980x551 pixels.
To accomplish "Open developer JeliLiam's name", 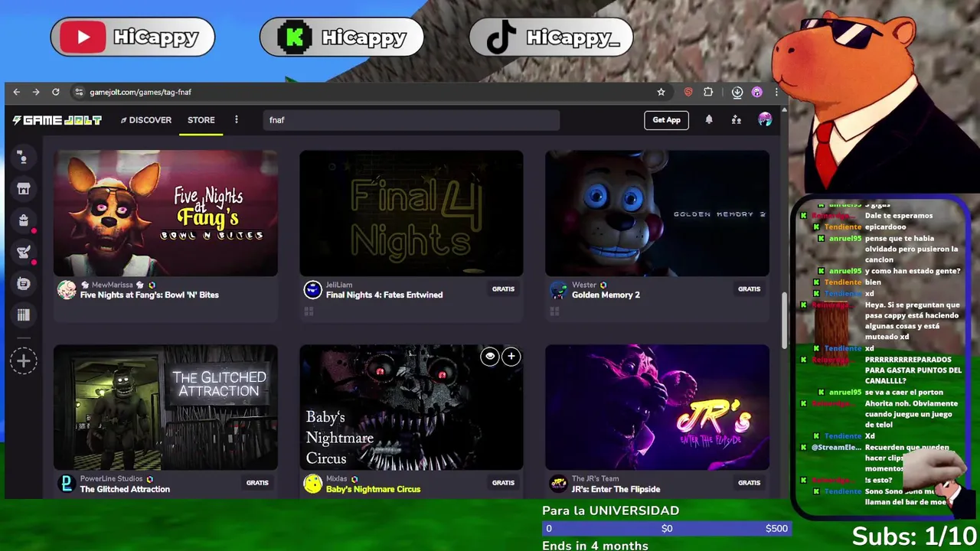I will pos(339,285).
